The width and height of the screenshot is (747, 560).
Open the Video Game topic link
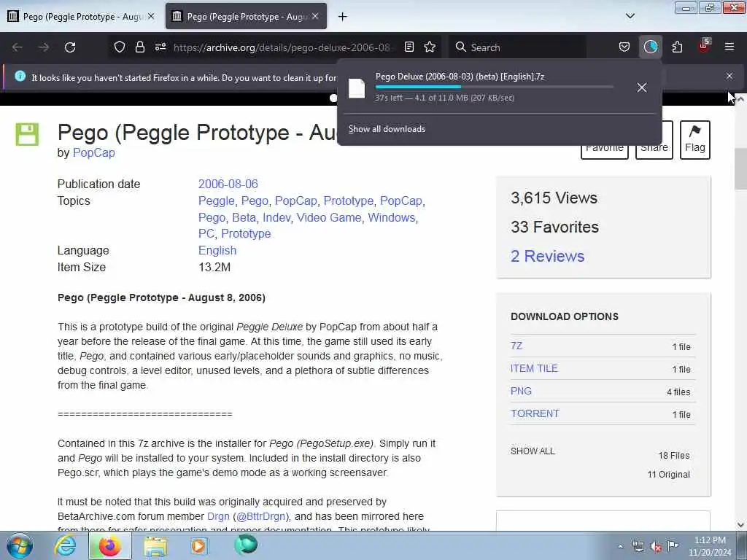329,217
